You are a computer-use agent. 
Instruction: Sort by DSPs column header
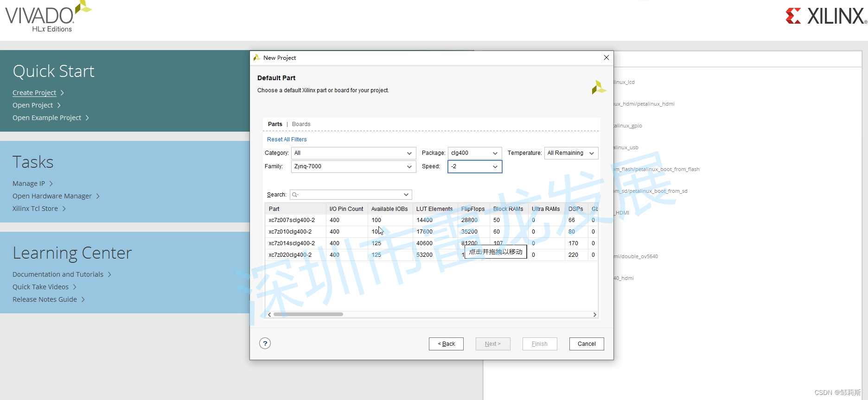tap(576, 209)
